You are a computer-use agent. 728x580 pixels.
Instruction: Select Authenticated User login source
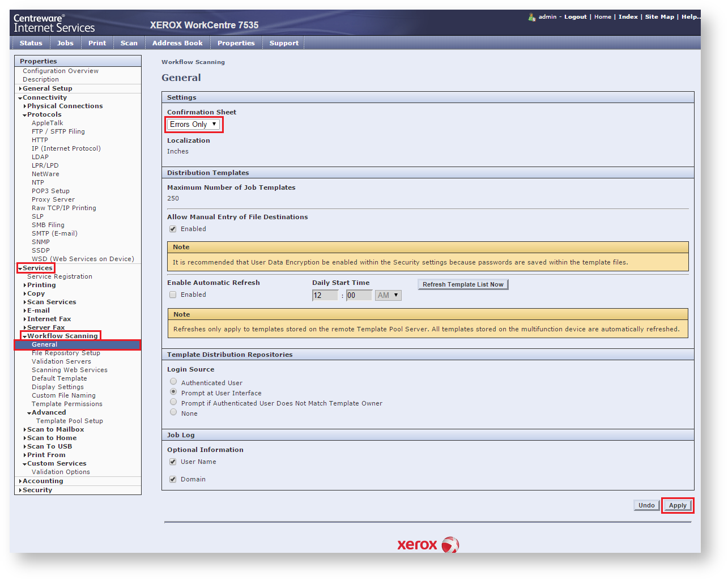click(x=173, y=382)
